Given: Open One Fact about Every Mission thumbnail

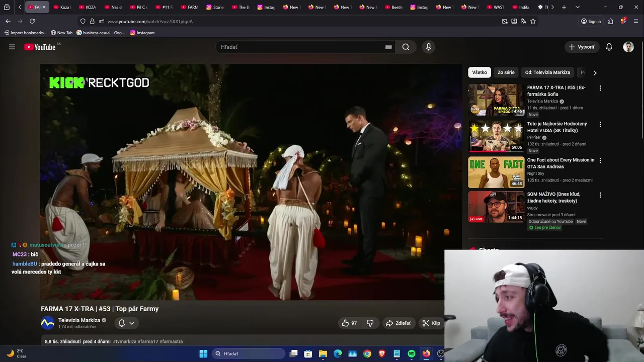Looking at the screenshot, I should coord(496,172).
